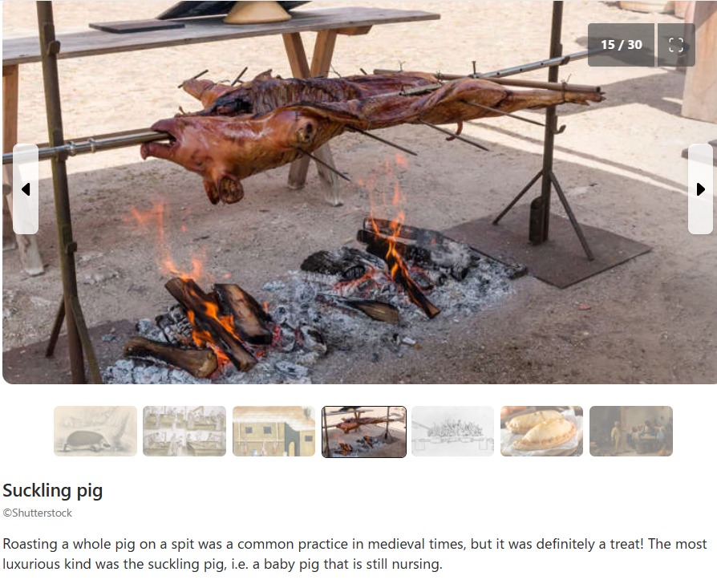Select the yellow building painting thumbnail
717x588 pixels.
tap(274, 431)
